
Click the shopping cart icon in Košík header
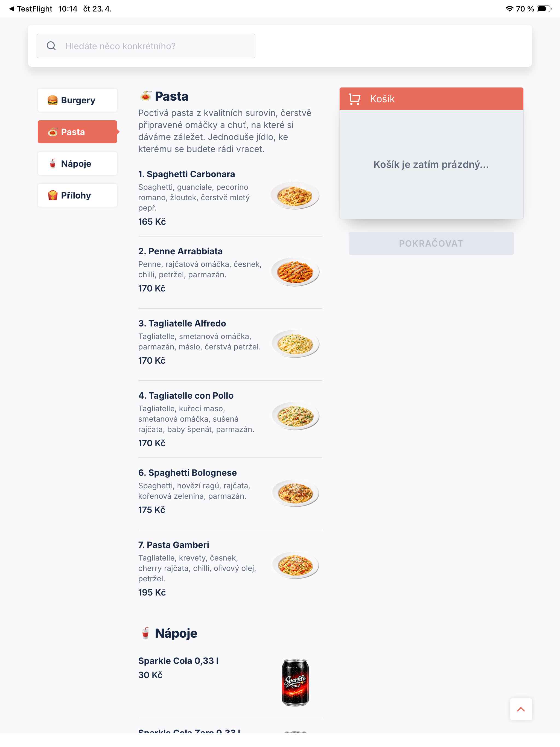(x=355, y=99)
